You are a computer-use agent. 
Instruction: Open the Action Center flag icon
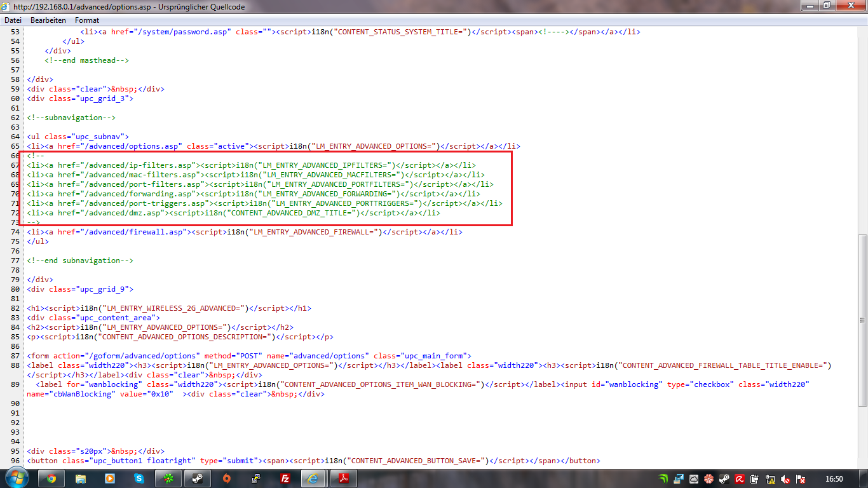tap(801, 479)
